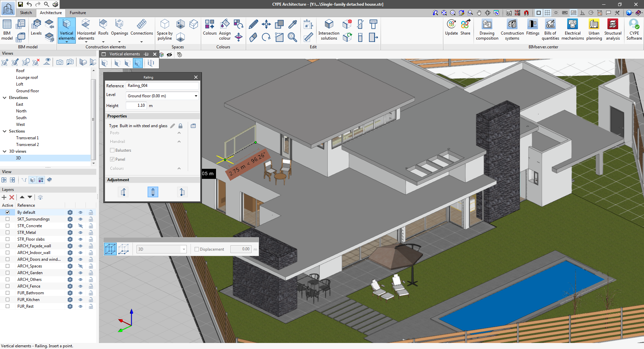
Task: Enable the Displacement checkbox
Action: (x=197, y=249)
